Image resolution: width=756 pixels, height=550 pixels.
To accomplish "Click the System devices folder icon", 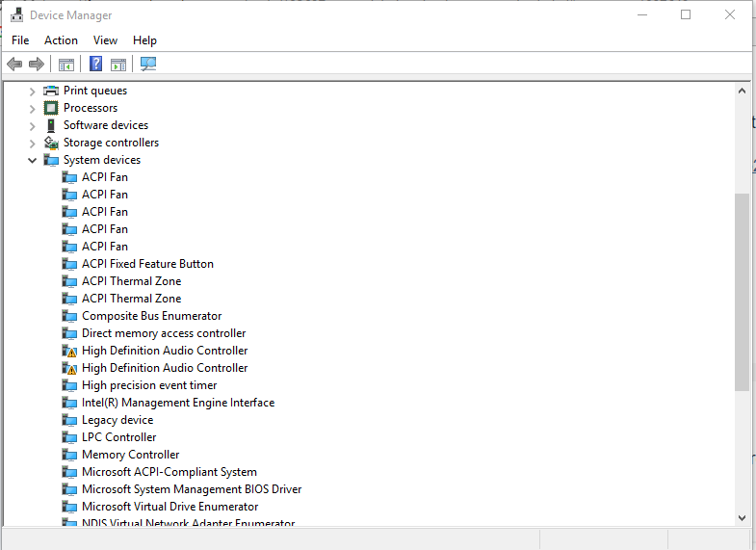I will tap(51, 160).
